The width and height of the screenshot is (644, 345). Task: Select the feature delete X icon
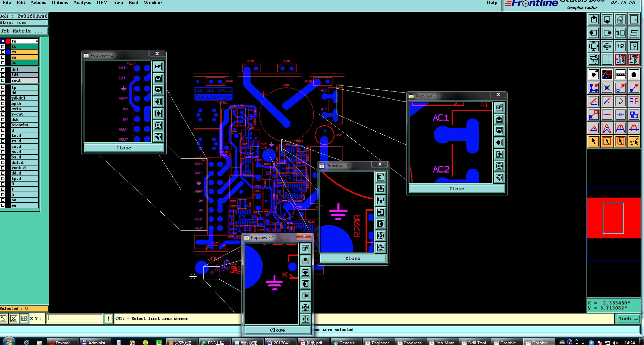coord(607,88)
